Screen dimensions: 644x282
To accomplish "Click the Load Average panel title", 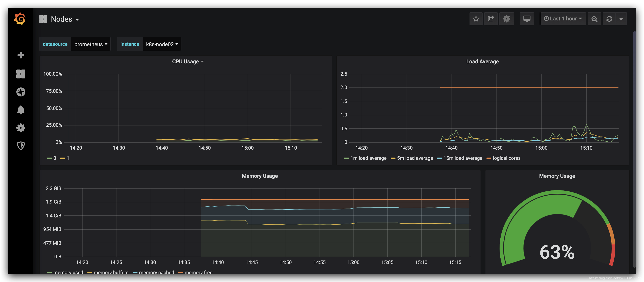I will tap(482, 62).
